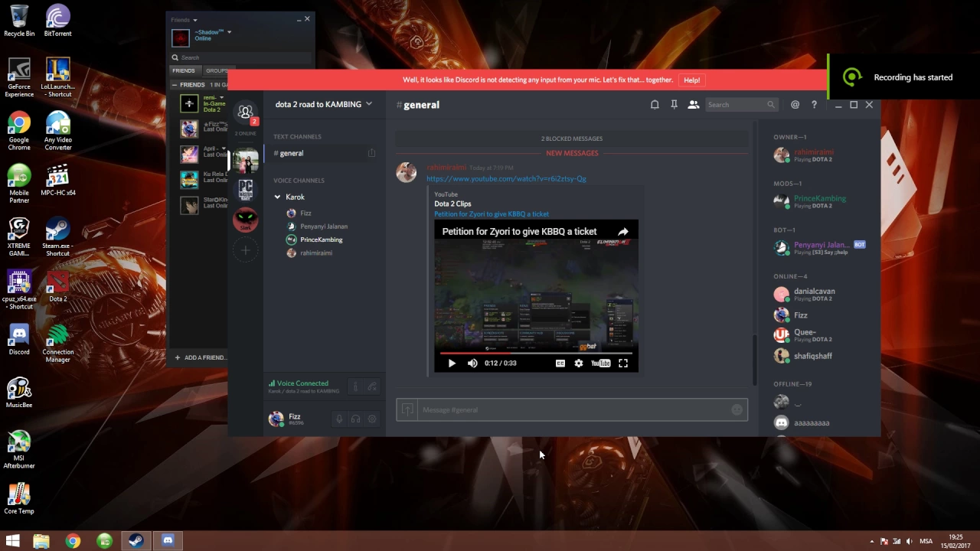The height and width of the screenshot is (551, 980).
Task: Open Core Temp desktop shortcut
Action: point(19,498)
